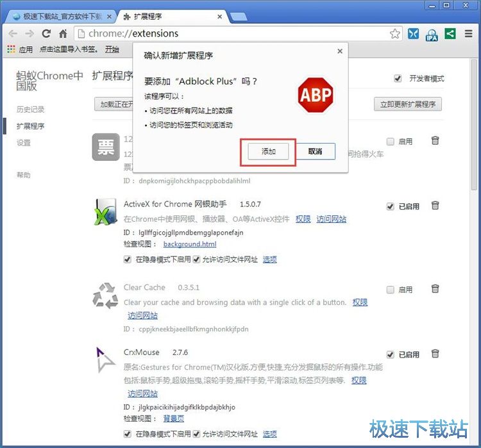
Task: Disable CrxMouse 已启用 checkbox
Action: click(390, 354)
